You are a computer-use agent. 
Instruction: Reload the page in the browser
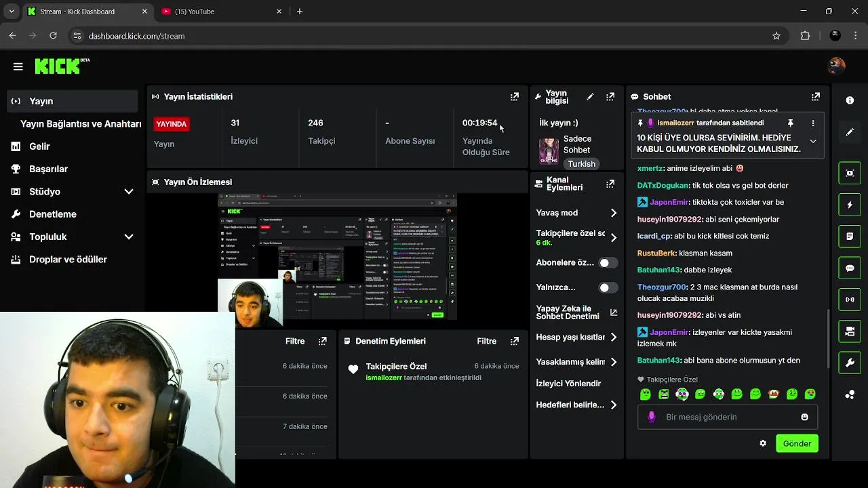tap(53, 36)
